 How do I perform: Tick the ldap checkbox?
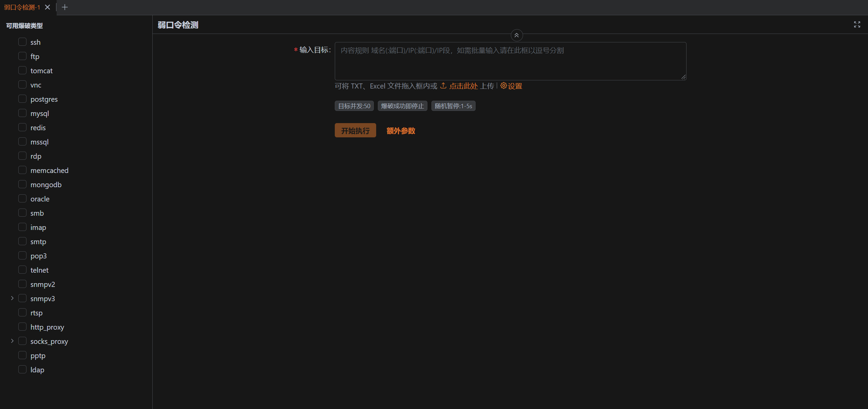coord(22,369)
